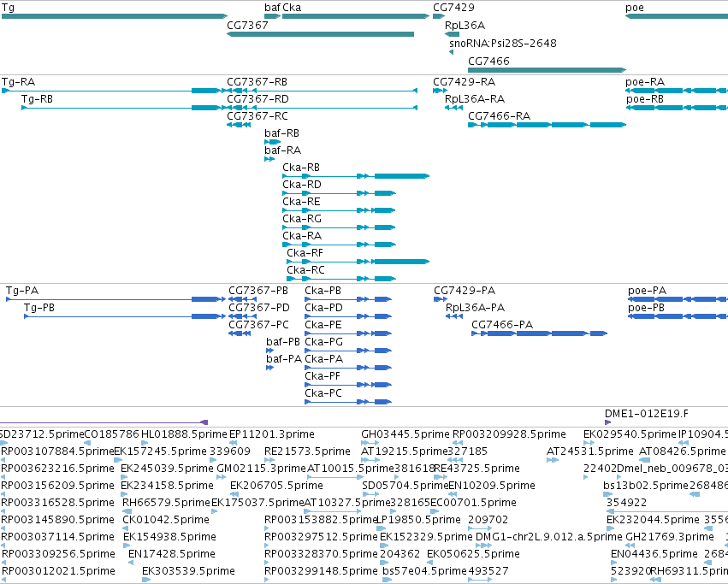Image resolution: width=728 pixels, height=584 pixels.
Task: Click EST DMG1-chr2L.9.012.a.5prime
Action: point(549,537)
